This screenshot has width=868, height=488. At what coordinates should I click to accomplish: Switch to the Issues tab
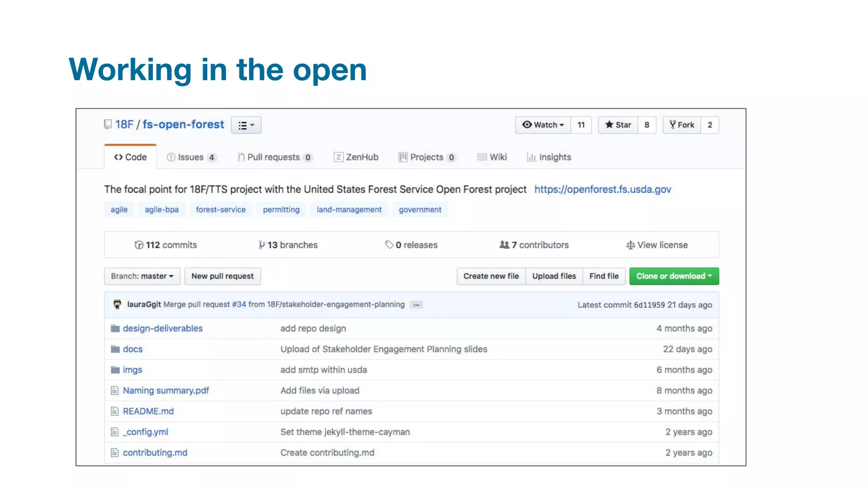(192, 157)
